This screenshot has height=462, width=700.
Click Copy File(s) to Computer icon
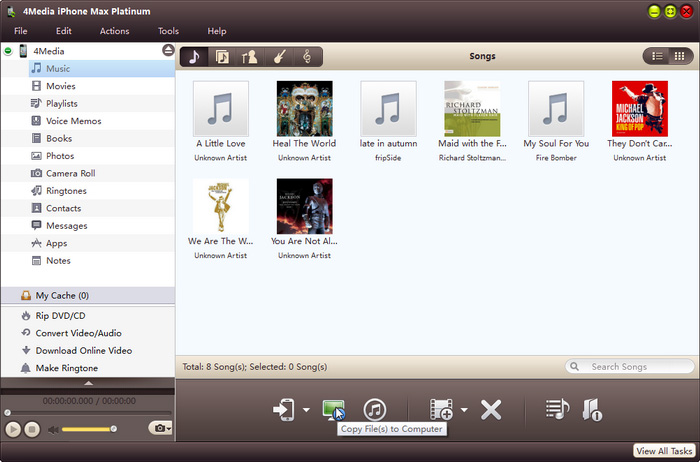(333, 409)
